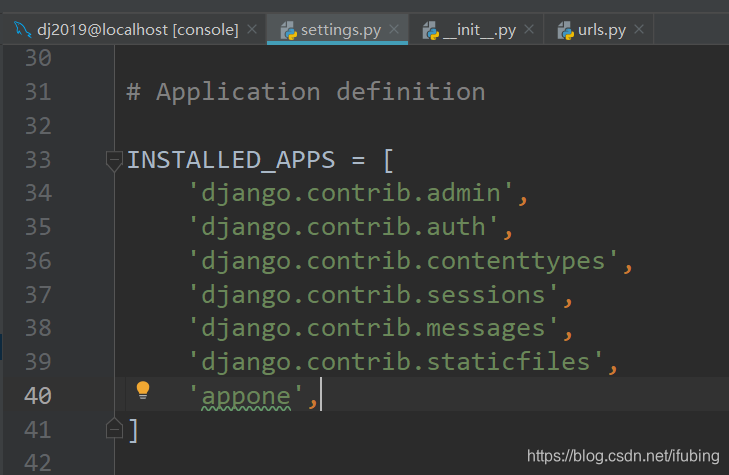Image resolution: width=729 pixels, height=475 pixels.
Task: Click 'django.contrib.sessions' string
Action: 373,295
